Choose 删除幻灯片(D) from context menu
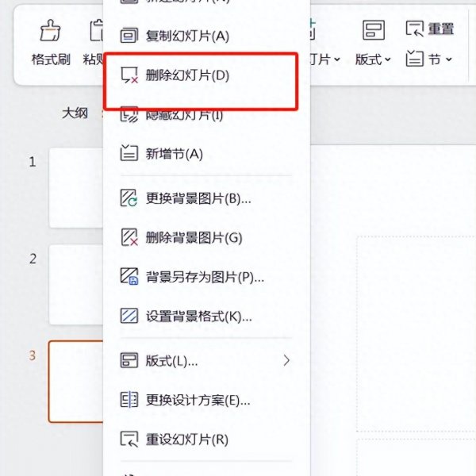 [x=201, y=75]
